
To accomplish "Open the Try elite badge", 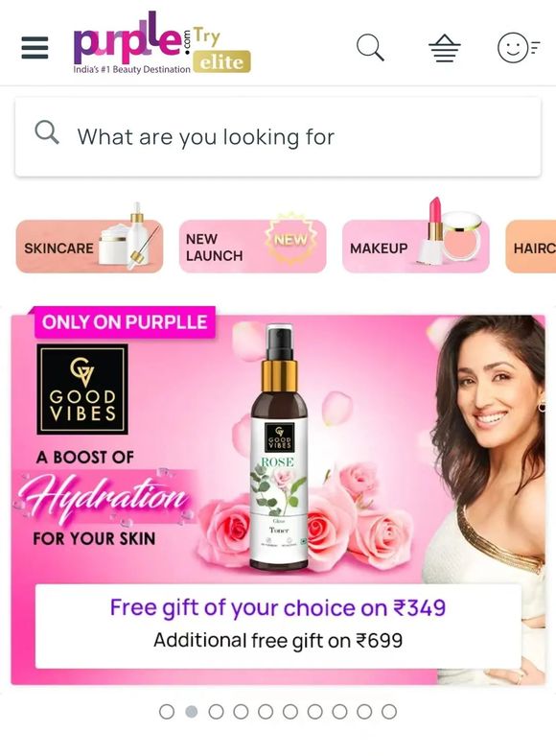I will point(221,50).
